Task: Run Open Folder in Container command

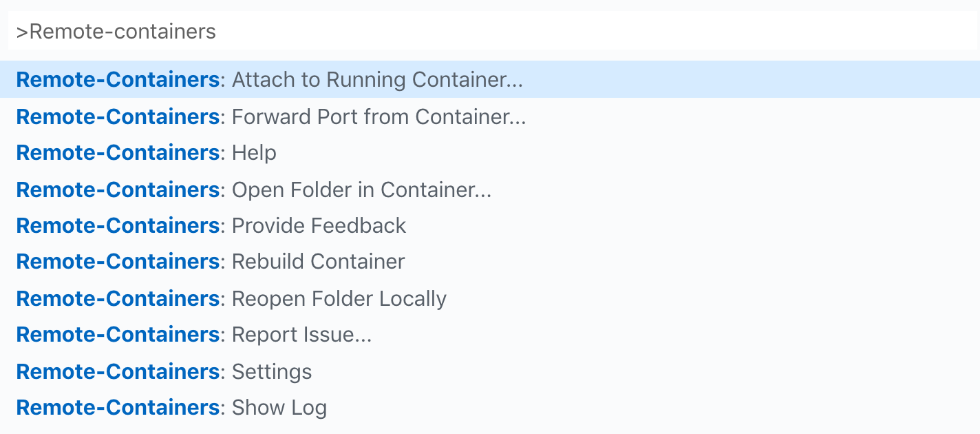Action: (361, 189)
